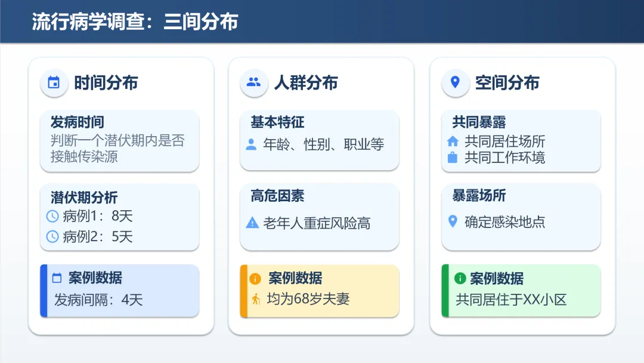Click walking elderly icon before 均为68岁夫妻
The height and width of the screenshot is (363, 644).
coord(256,300)
